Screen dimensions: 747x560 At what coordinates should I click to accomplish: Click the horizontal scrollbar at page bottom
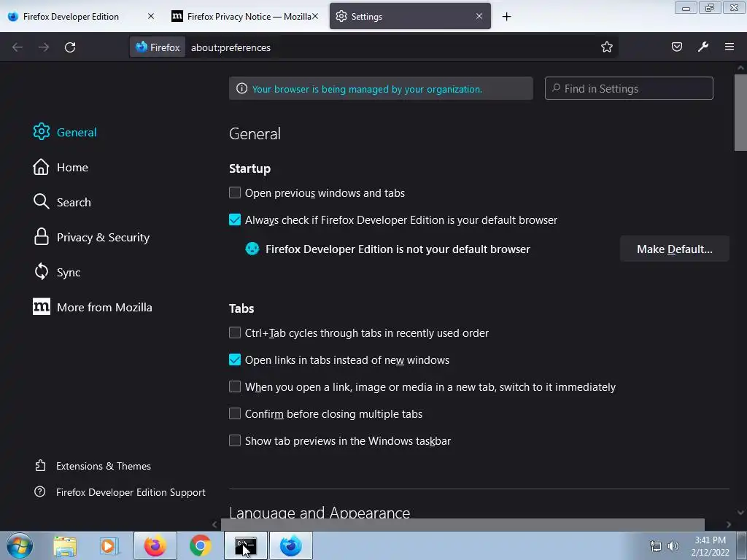point(462,524)
